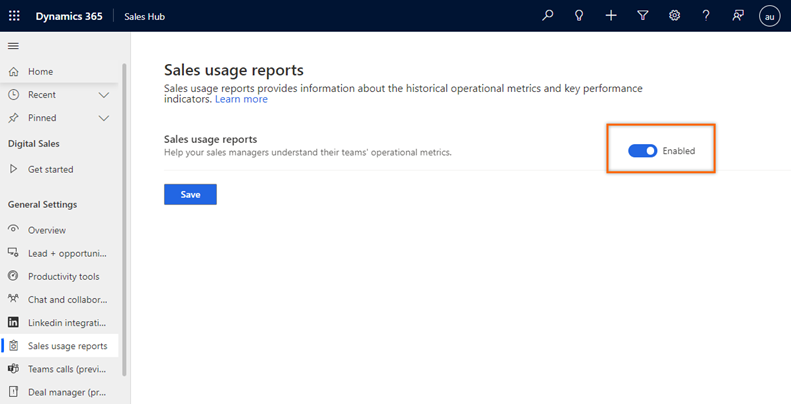The height and width of the screenshot is (404, 791).
Task: Collapse the sidebar using hamburger menu
Action: point(13,46)
